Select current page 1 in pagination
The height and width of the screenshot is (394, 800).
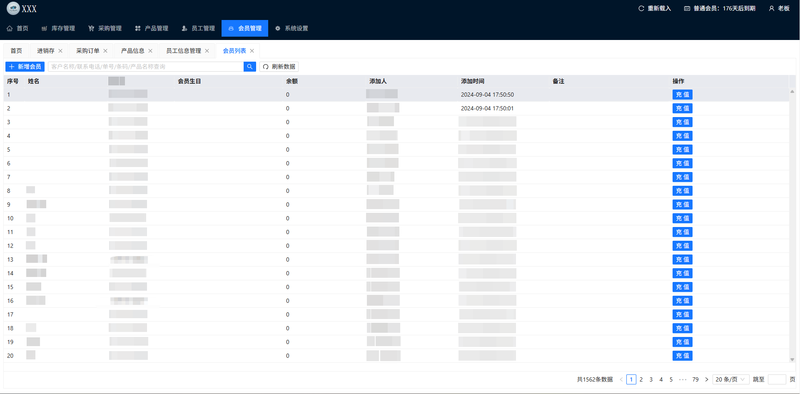[x=631, y=379]
